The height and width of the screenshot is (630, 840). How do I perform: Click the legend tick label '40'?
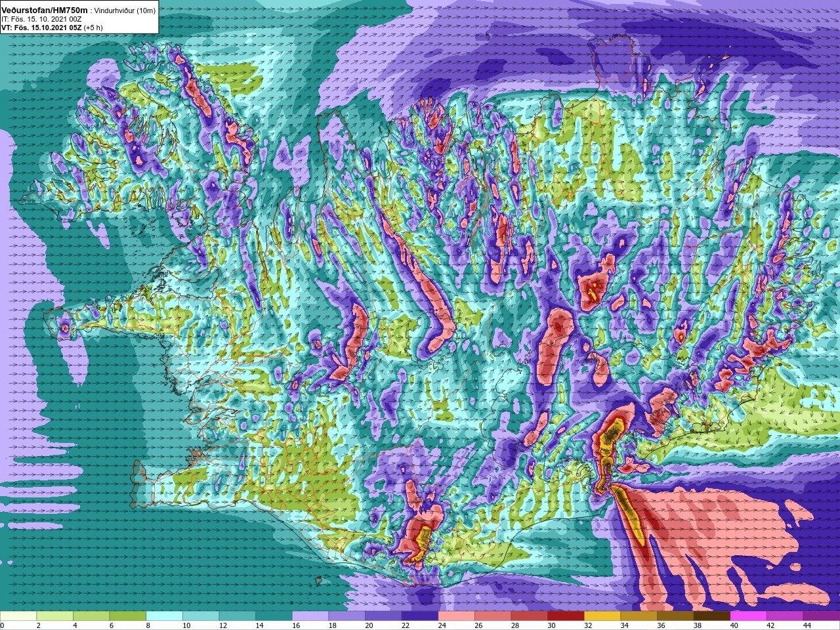coord(734,625)
